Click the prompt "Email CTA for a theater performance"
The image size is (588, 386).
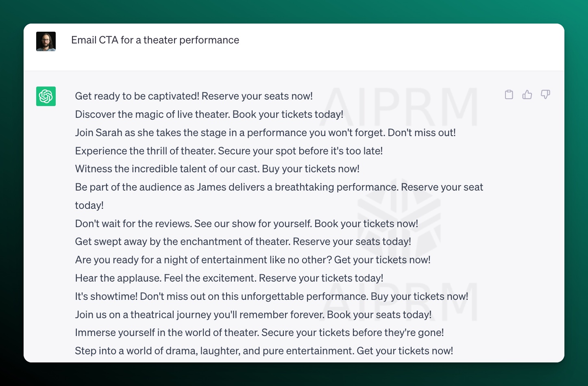pos(155,40)
